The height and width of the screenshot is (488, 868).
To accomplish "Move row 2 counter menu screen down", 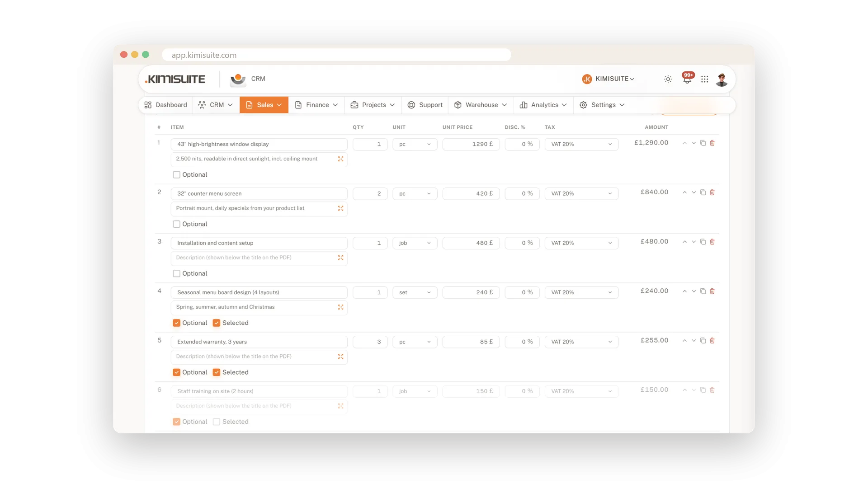I will (x=693, y=192).
